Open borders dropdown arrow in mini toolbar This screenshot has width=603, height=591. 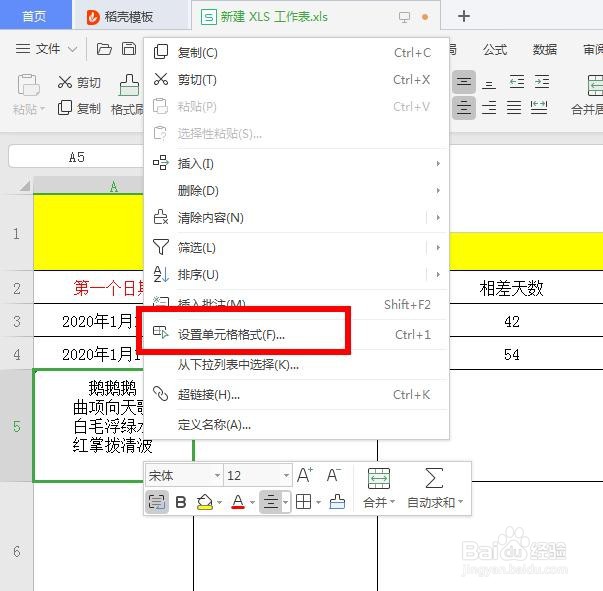coord(318,502)
